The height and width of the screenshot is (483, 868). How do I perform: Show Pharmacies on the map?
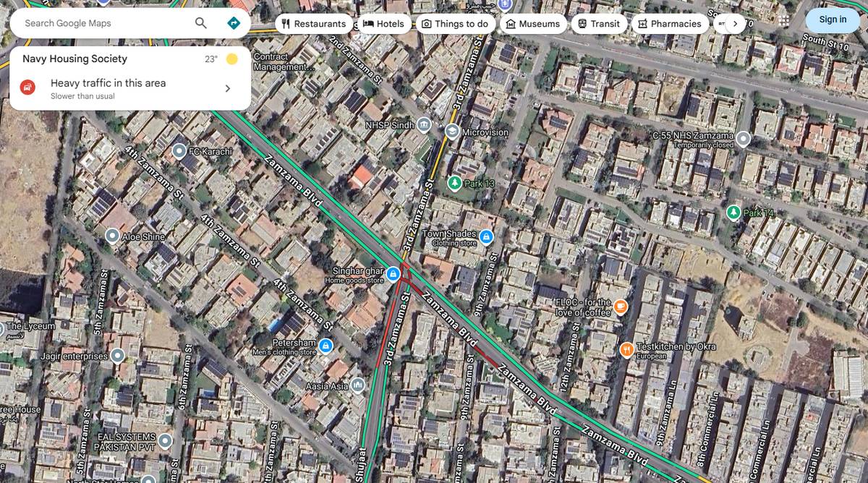tap(669, 24)
